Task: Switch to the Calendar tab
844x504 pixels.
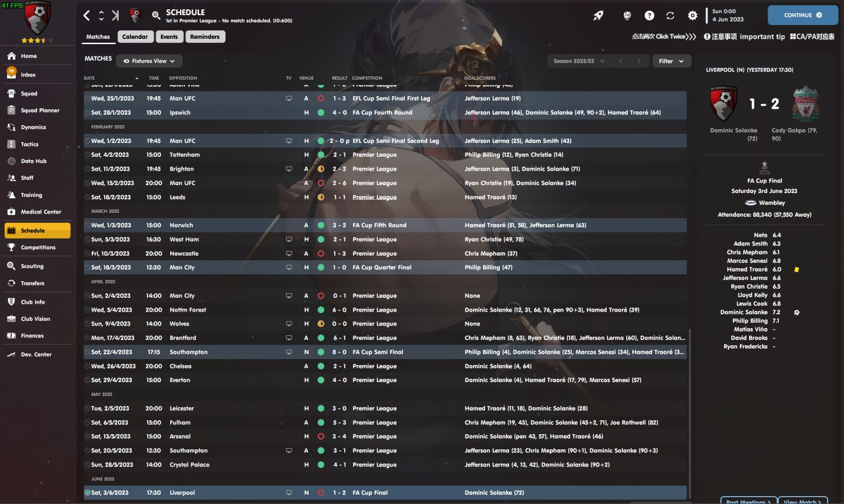Action: pos(135,37)
